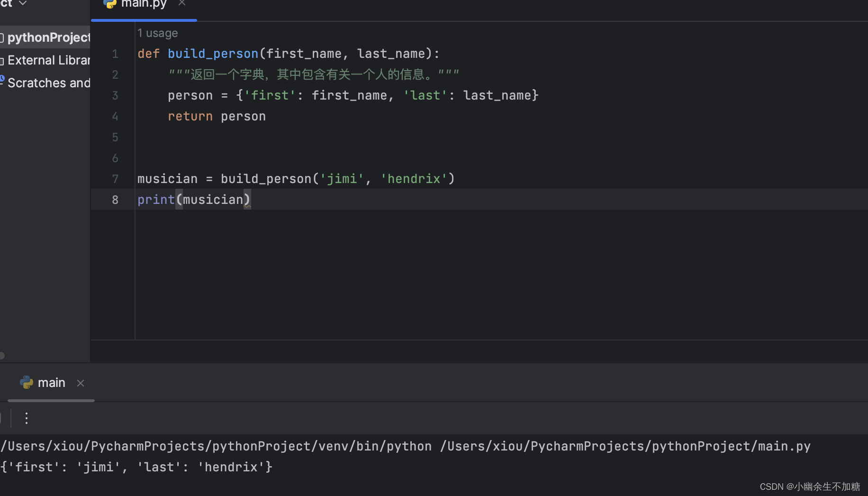Click the return keyword on line 4
The image size is (868, 496).
coord(190,116)
